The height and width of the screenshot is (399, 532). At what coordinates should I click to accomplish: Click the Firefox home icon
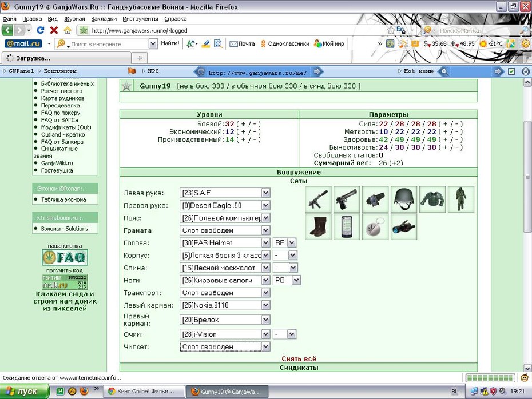click(68, 30)
